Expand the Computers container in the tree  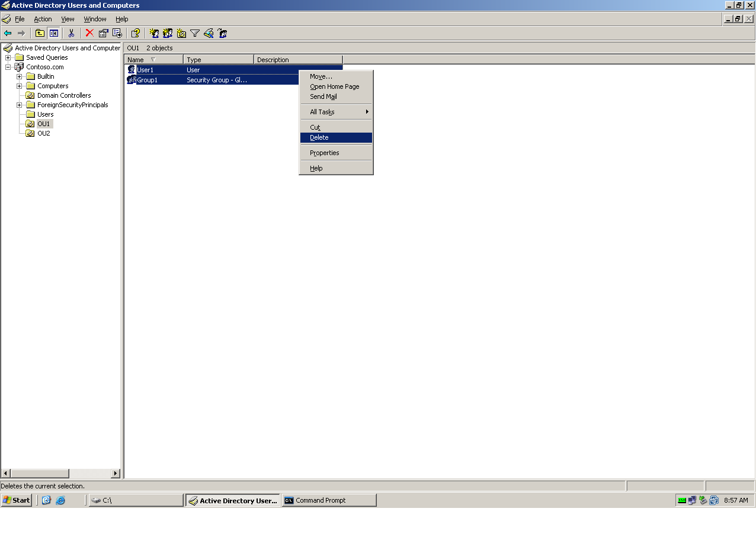click(x=20, y=86)
